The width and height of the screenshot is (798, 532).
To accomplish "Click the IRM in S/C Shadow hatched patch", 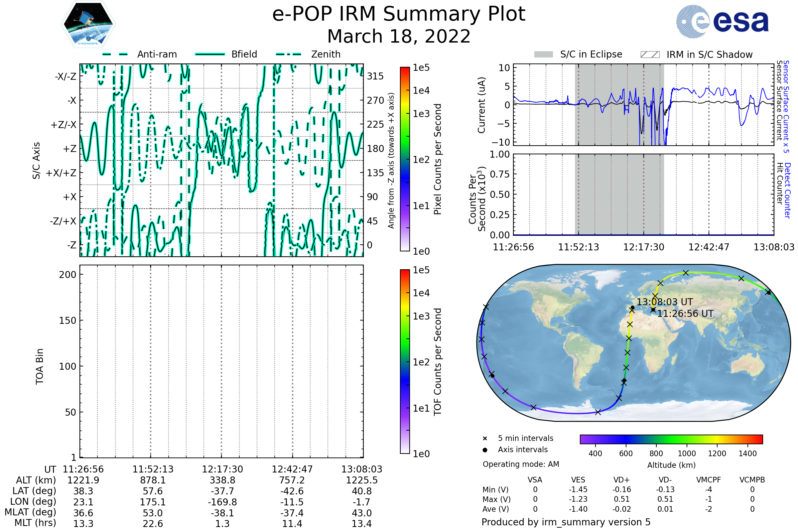I will tap(650, 55).
